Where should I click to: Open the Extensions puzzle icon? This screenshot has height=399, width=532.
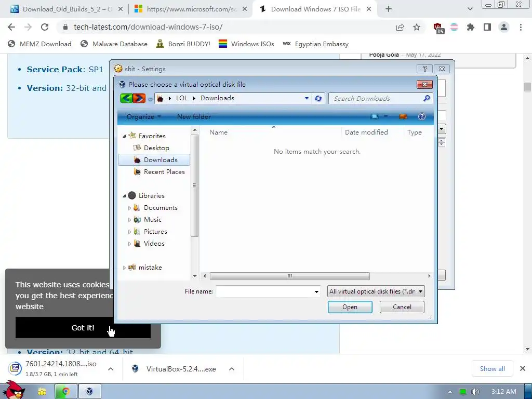pyautogui.click(x=471, y=27)
